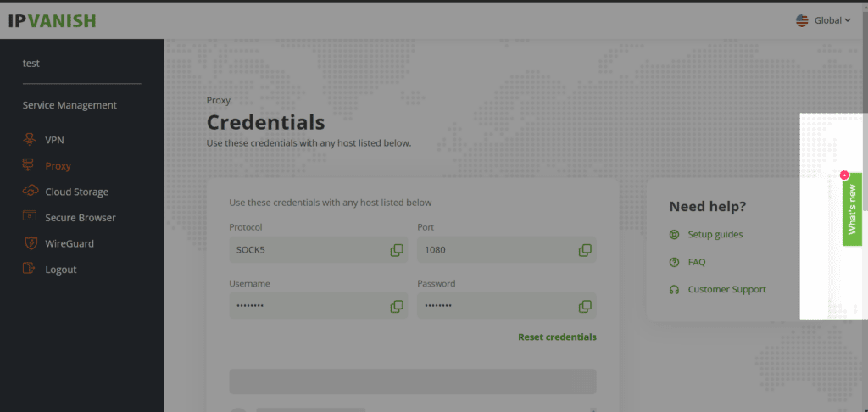Screen dimensions: 868x412
Task: Click the Protocol SOCK5 field
Action: [x=305, y=250]
